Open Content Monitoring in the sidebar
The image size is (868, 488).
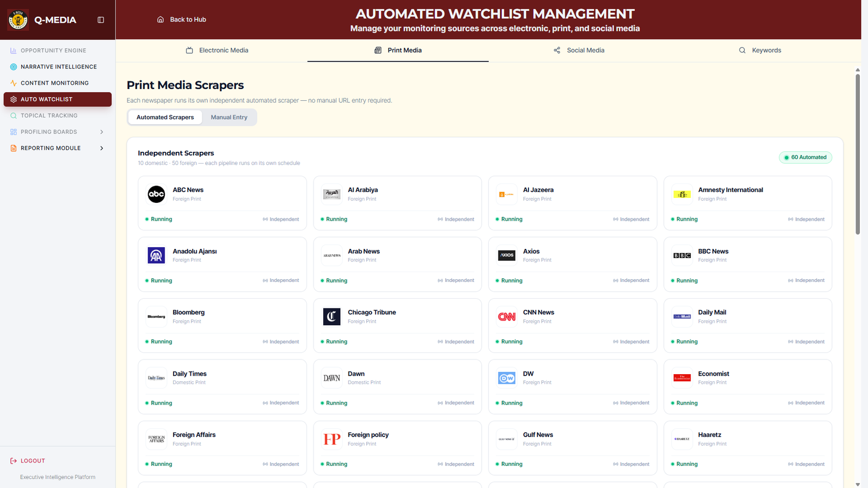(x=58, y=83)
